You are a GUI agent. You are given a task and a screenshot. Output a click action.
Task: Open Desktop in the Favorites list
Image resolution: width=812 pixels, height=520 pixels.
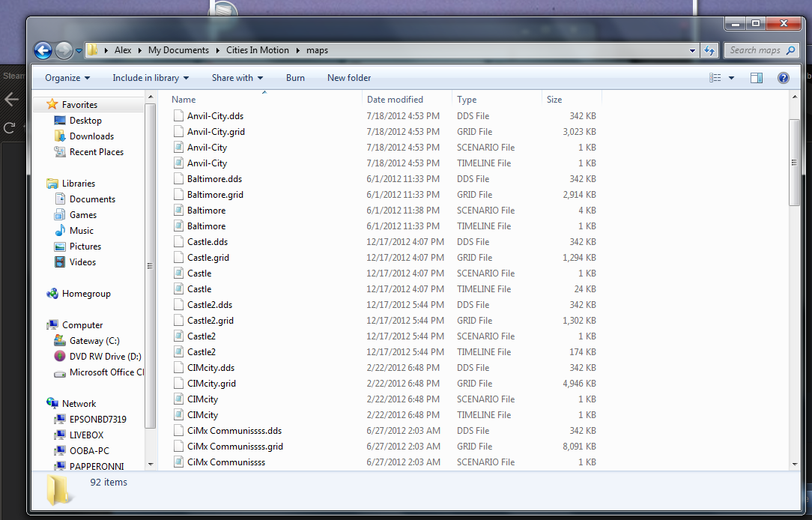tap(78, 120)
